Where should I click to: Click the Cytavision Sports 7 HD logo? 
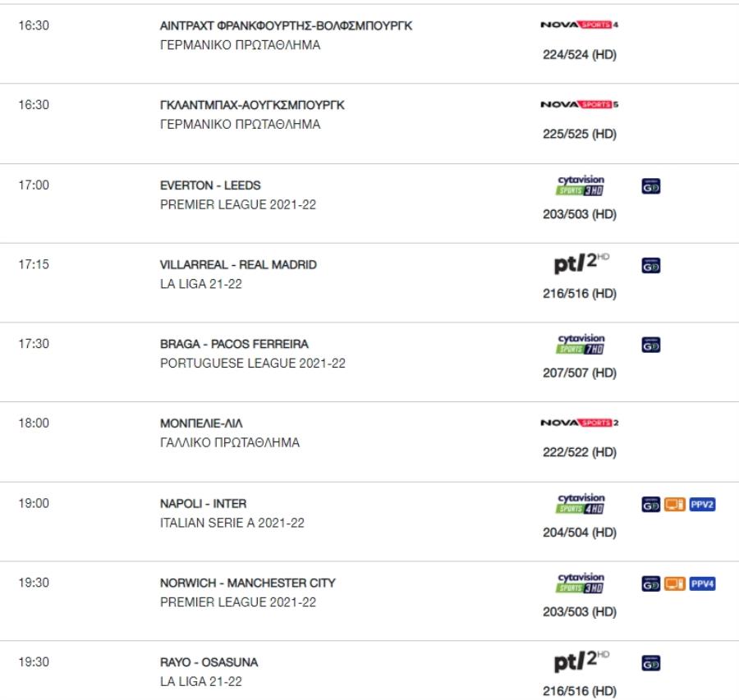tap(581, 344)
